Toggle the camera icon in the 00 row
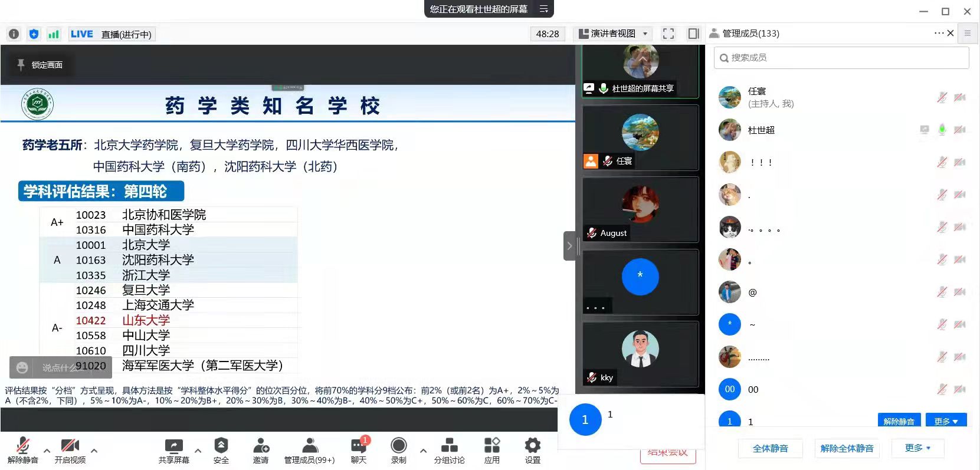Viewport: 980px width, 470px height. click(x=961, y=389)
